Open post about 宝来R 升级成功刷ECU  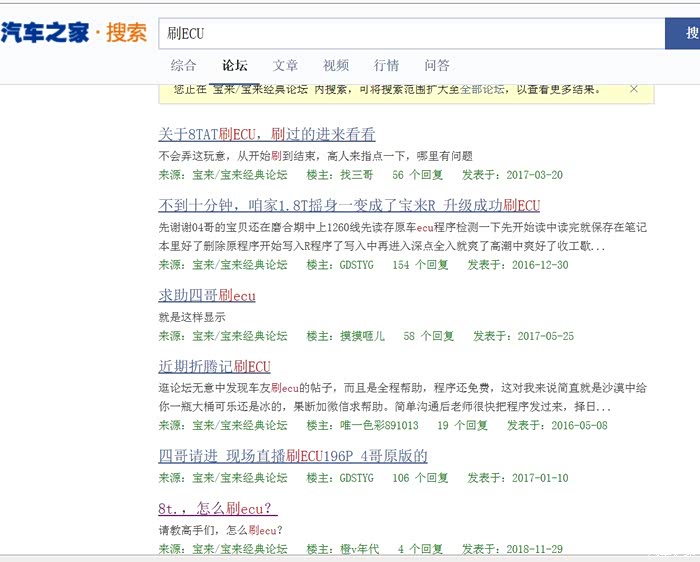(349, 206)
